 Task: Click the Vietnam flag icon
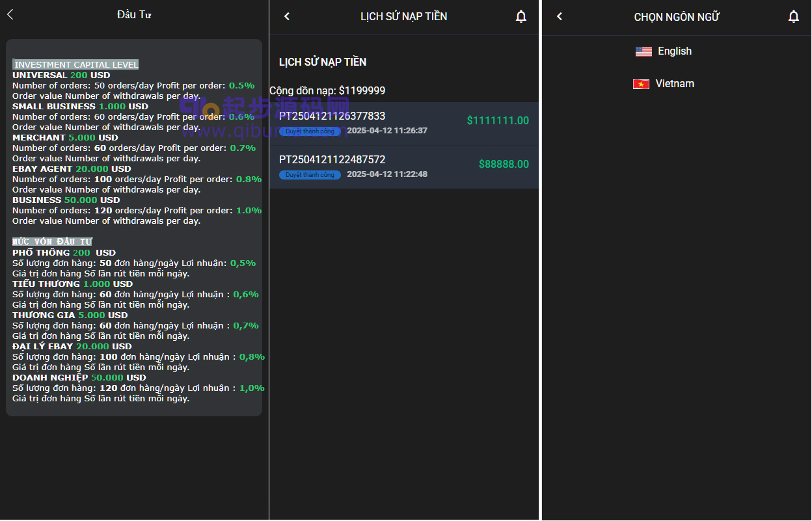641,84
